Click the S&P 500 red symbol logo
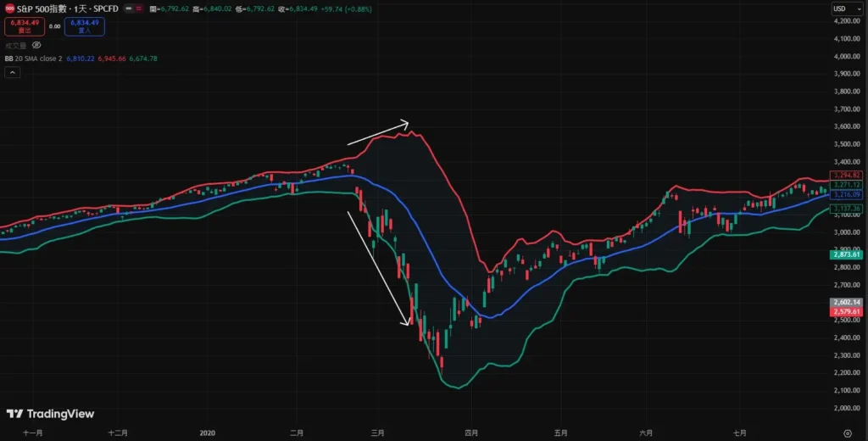The width and height of the screenshot is (868, 441). pyautogui.click(x=8, y=8)
